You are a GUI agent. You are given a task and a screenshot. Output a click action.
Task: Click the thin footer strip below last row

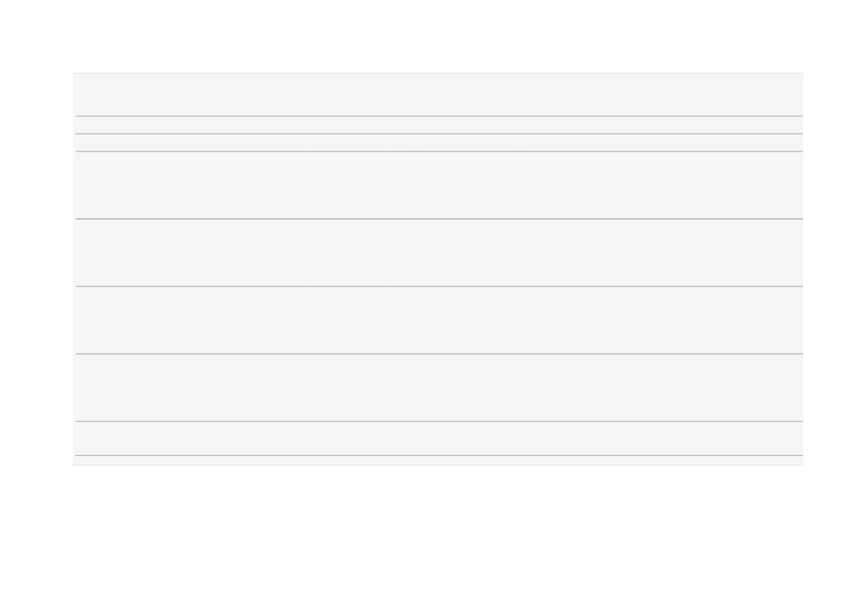coord(438,460)
